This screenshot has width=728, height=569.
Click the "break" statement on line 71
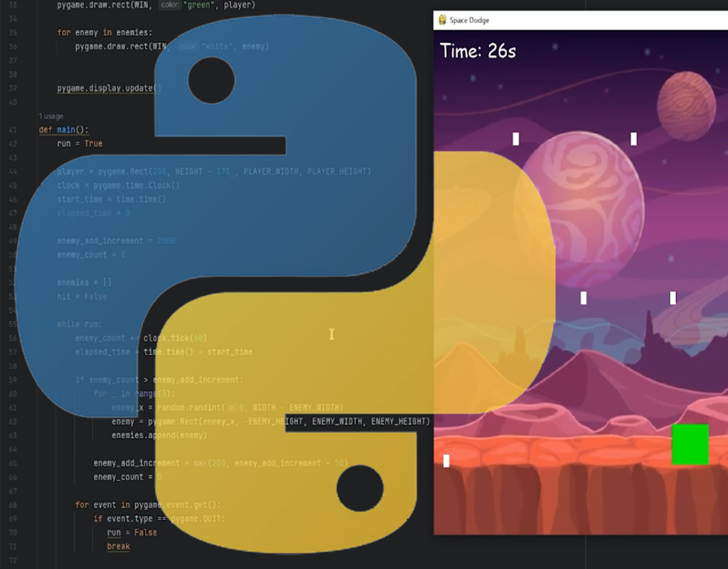118,546
